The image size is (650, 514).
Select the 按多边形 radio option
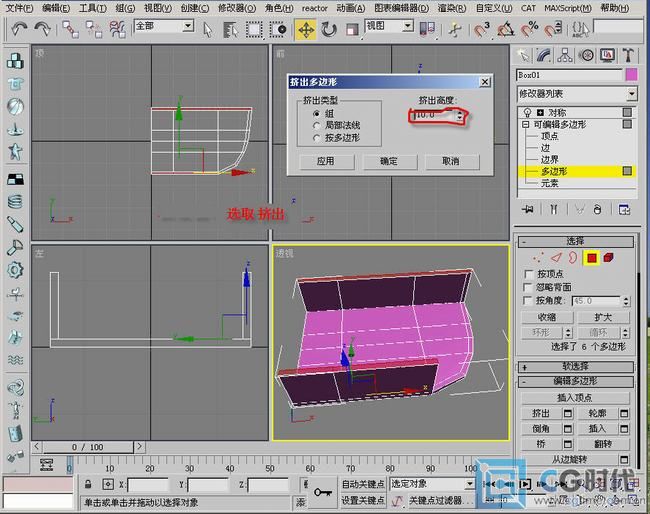317,138
